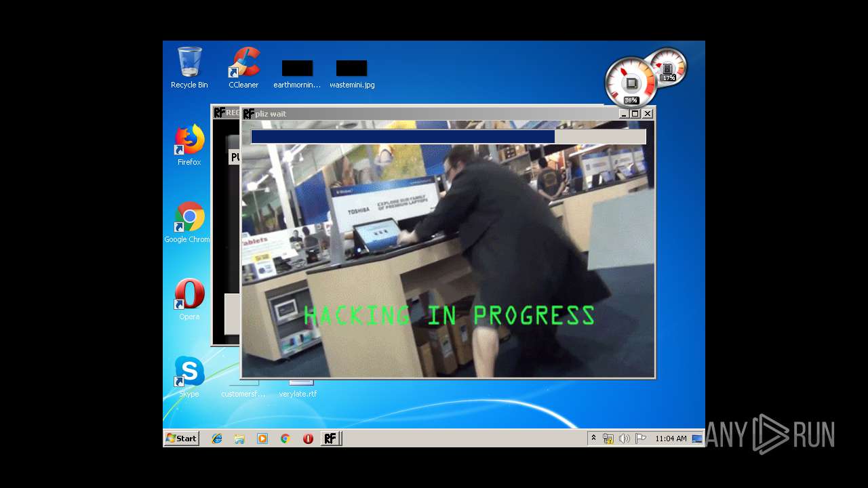The image size is (868, 488).
Task: Select the wastemini.jpg desktop file
Action: 352,74
